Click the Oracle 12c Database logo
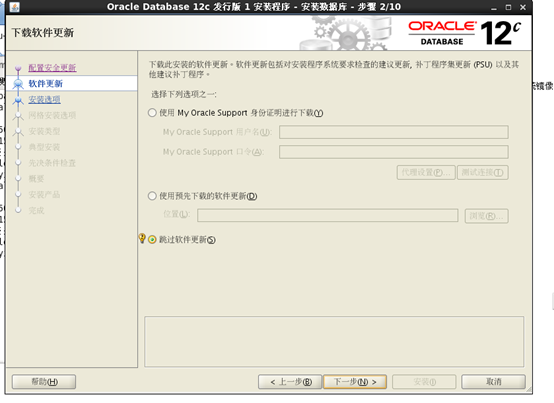Image resolution: width=554 pixels, height=403 pixels. 465,33
